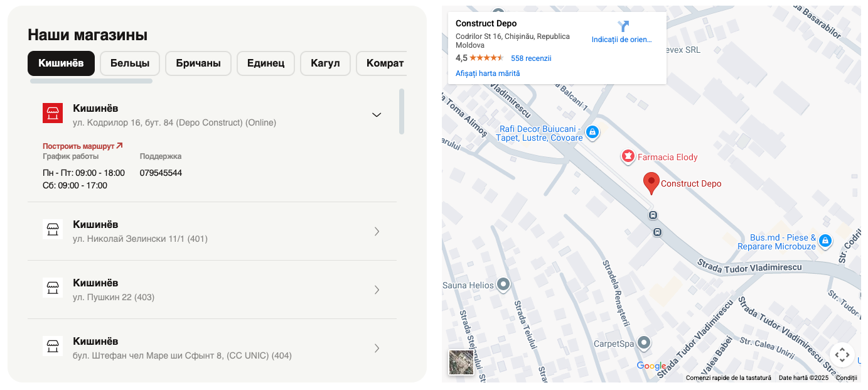Expand the Штефан чел Маре store entry
Viewport: 868px width, 390px height.
377,349
